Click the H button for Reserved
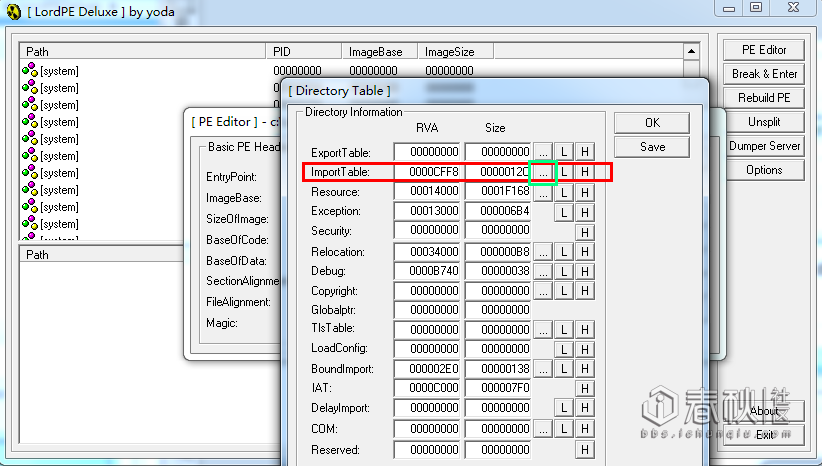The height and width of the screenshot is (466, 822). (x=585, y=450)
